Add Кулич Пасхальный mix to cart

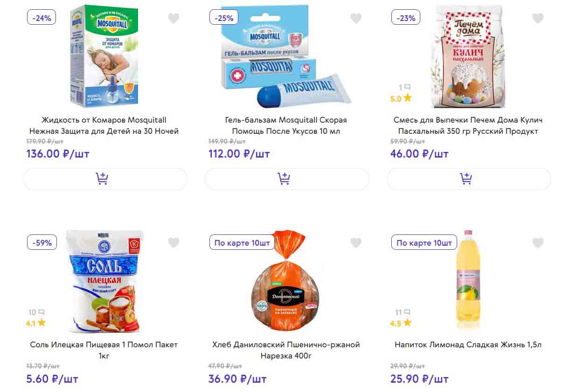point(469,179)
